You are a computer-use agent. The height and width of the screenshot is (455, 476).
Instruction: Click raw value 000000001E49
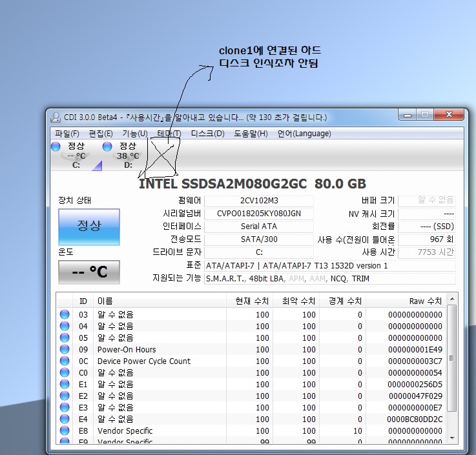click(415, 349)
